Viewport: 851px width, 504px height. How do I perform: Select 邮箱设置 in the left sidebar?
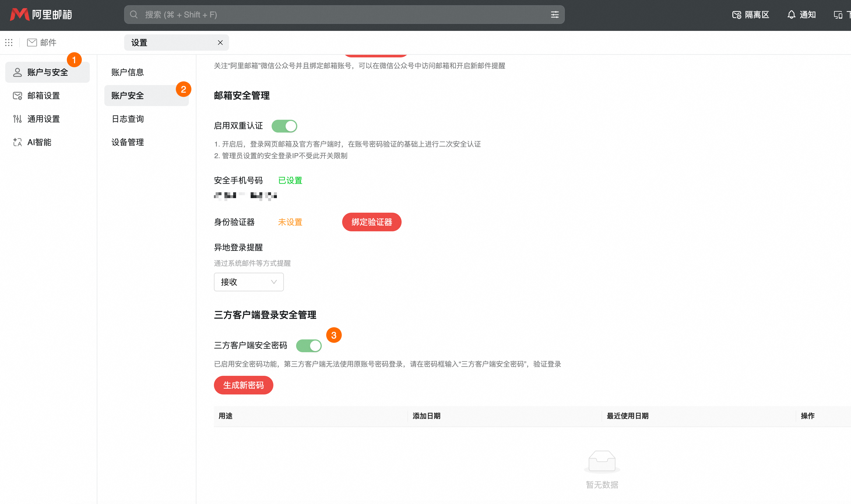point(44,96)
